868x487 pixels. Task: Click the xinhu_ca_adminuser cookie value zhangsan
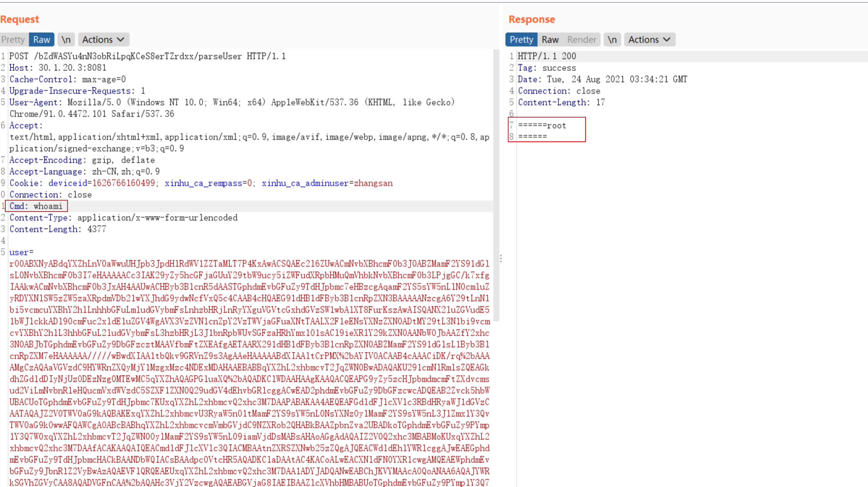[x=373, y=183]
